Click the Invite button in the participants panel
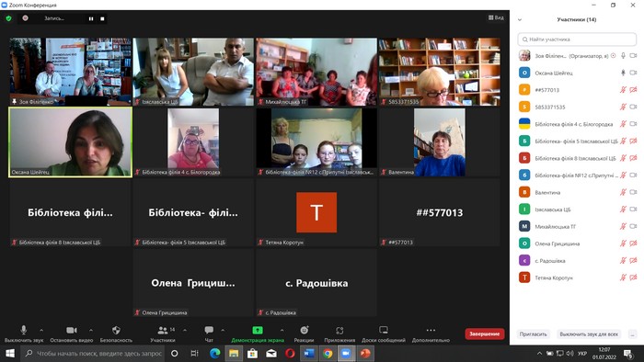The image size is (644, 362). (533, 334)
